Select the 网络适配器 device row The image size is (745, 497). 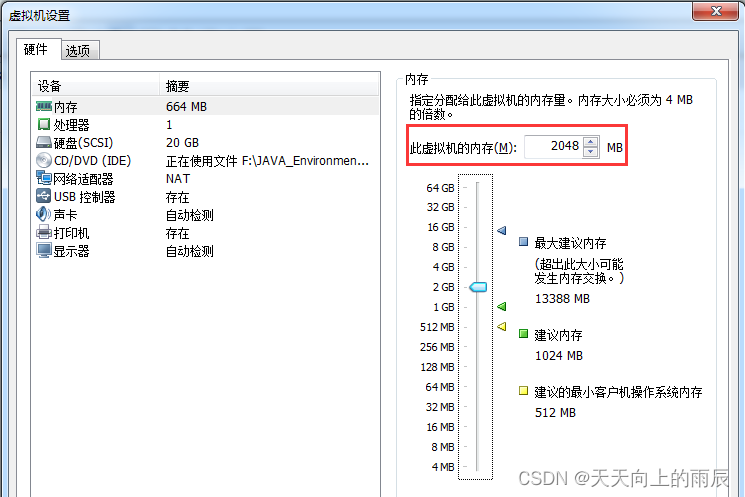206,179
